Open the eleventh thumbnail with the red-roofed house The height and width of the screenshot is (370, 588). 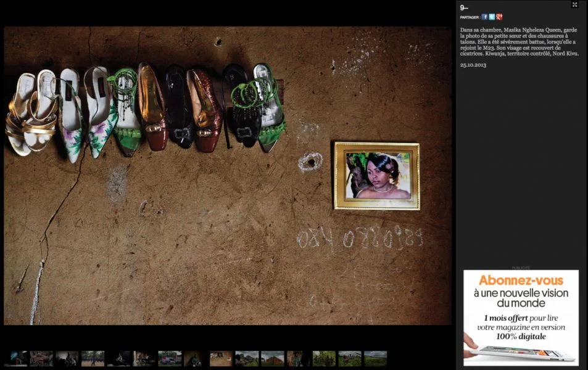[x=273, y=358]
